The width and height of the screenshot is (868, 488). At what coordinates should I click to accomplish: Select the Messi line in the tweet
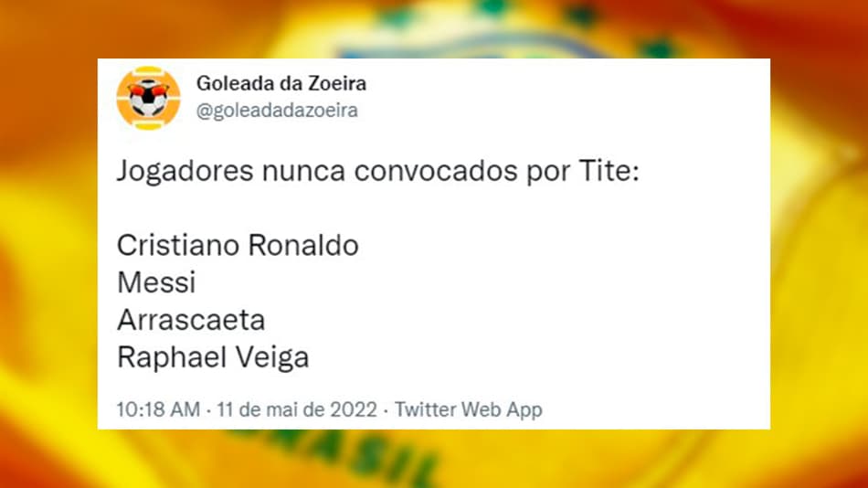coord(156,282)
